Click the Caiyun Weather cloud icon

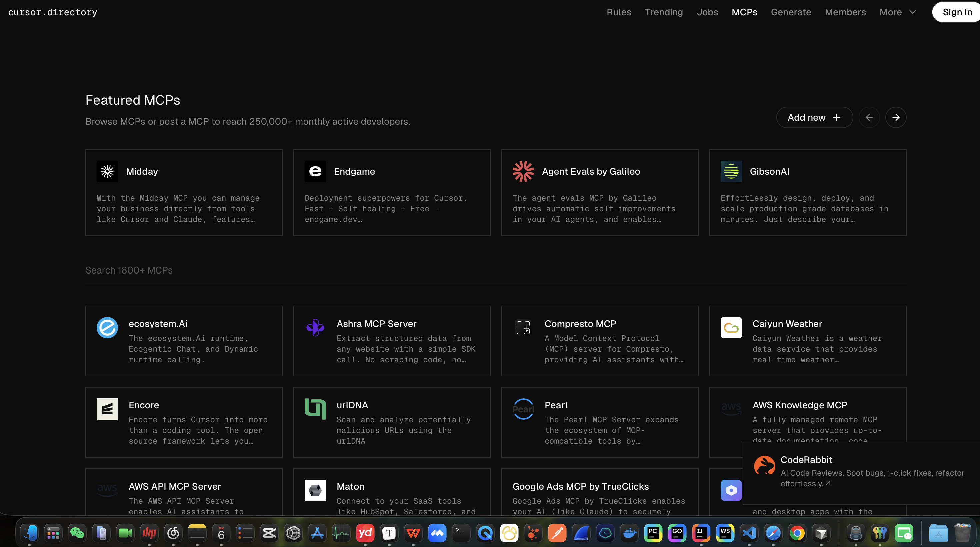[731, 327]
